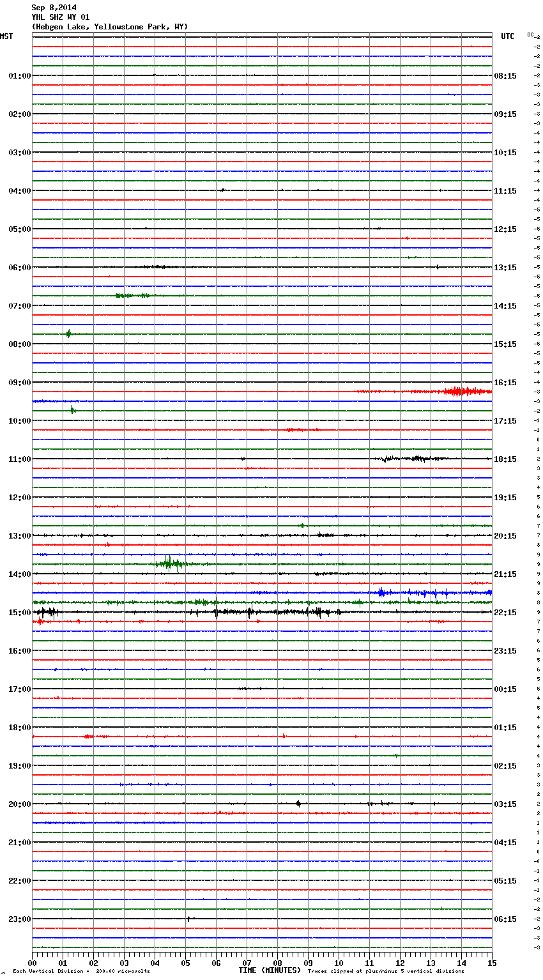Select the 09:00 MST time label
The height and width of the screenshot is (980, 543).
point(19,383)
